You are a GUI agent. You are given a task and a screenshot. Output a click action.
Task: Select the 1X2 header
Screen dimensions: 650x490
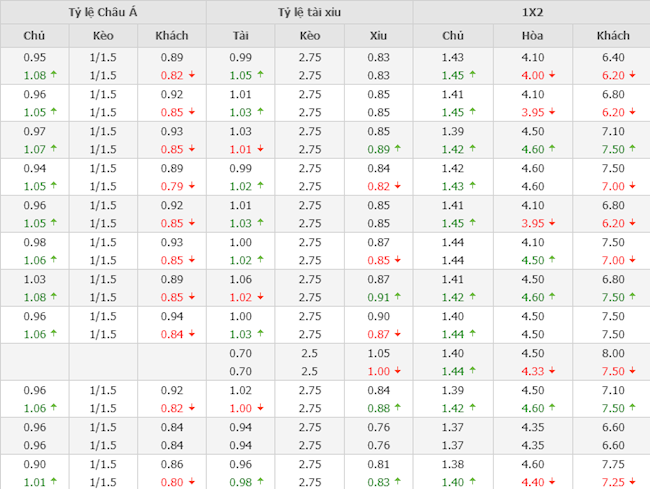[x=530, y=12]
